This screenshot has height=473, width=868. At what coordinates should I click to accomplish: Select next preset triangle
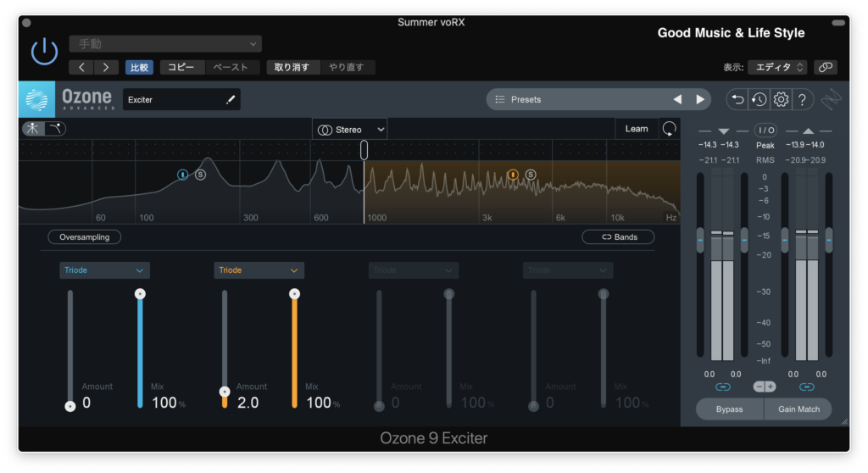coord(700,100)
